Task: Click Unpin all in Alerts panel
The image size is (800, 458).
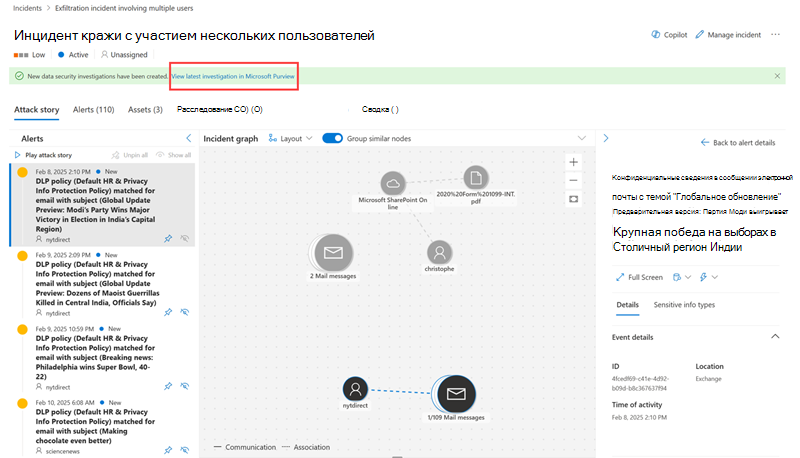Action: 130,155
